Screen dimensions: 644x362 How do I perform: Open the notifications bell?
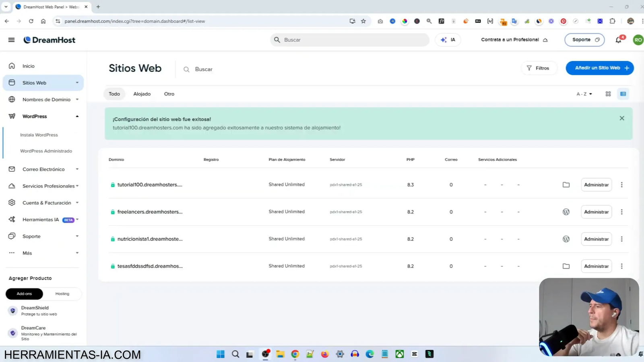click(618, 40)
